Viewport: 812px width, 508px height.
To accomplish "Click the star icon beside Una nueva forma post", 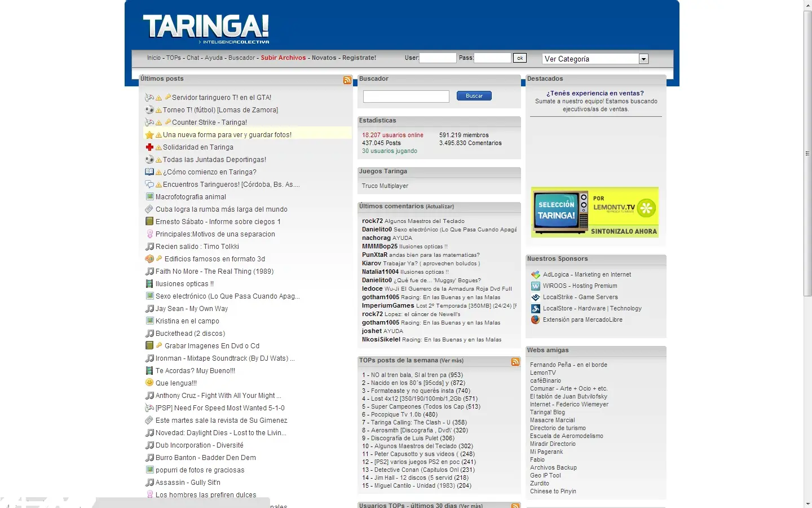I will 149,135.
